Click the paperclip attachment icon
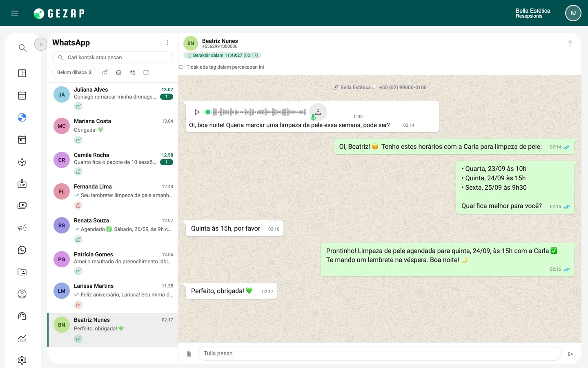This screenshot has height=368, width=588. (189, 354)
